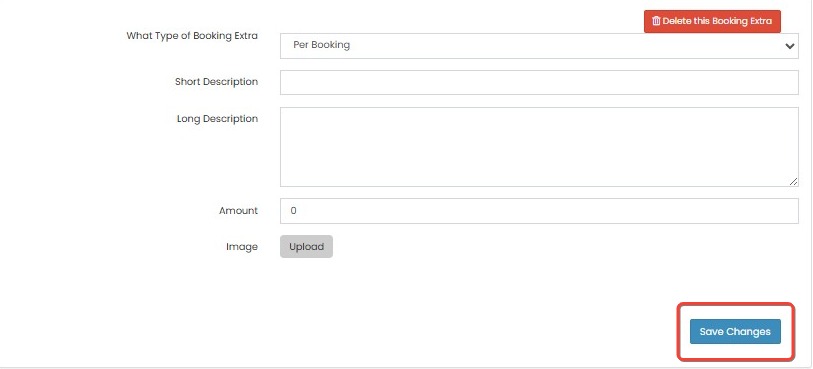Open the What Type of Booking Extra dropdown

pyautogui.click(x=539, y=46)
